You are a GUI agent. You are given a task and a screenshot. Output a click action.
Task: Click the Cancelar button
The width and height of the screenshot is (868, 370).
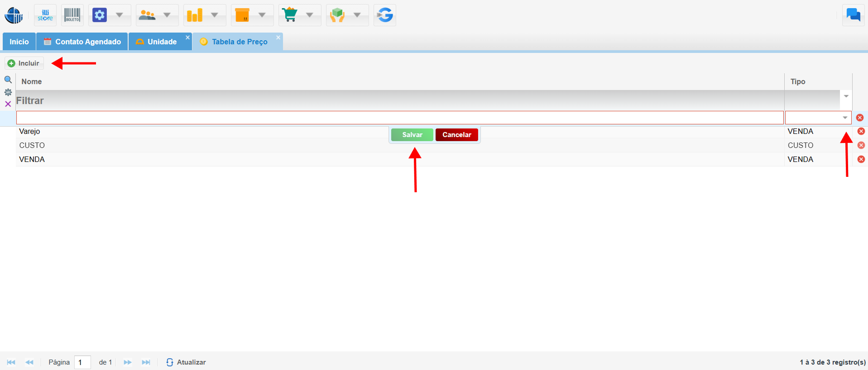pyautogui.click(x=456, y=135)
